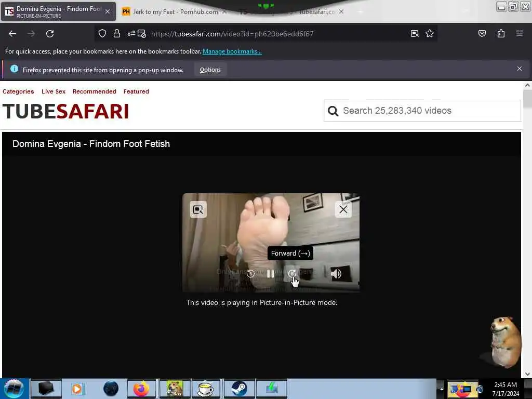Reload the current page
This screenshot has height=399, width=532.
point(50,34)
